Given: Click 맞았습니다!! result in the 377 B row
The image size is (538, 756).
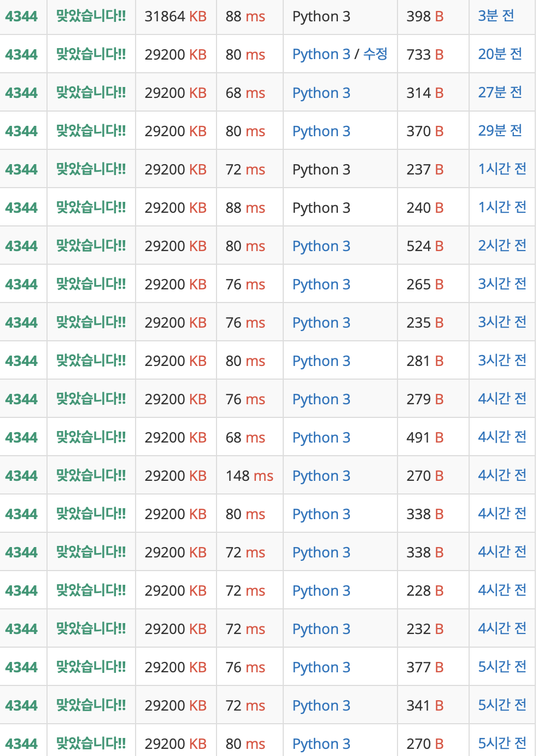Looking at the screenshot, I should pos(91,667).
